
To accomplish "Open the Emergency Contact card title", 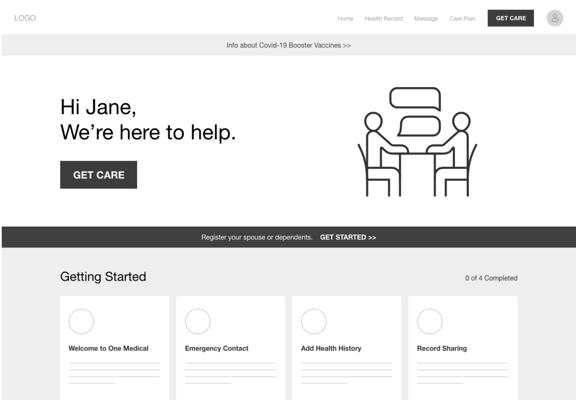I will (x=216, y=348).
